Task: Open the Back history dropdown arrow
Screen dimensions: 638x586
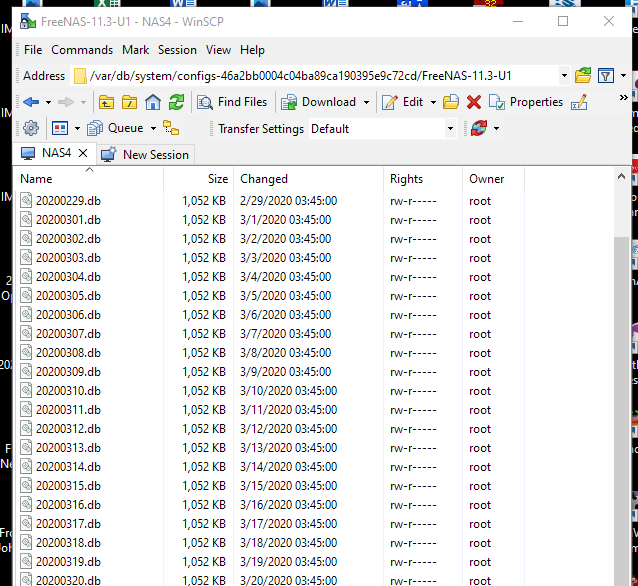Action: tap(48, 102)
